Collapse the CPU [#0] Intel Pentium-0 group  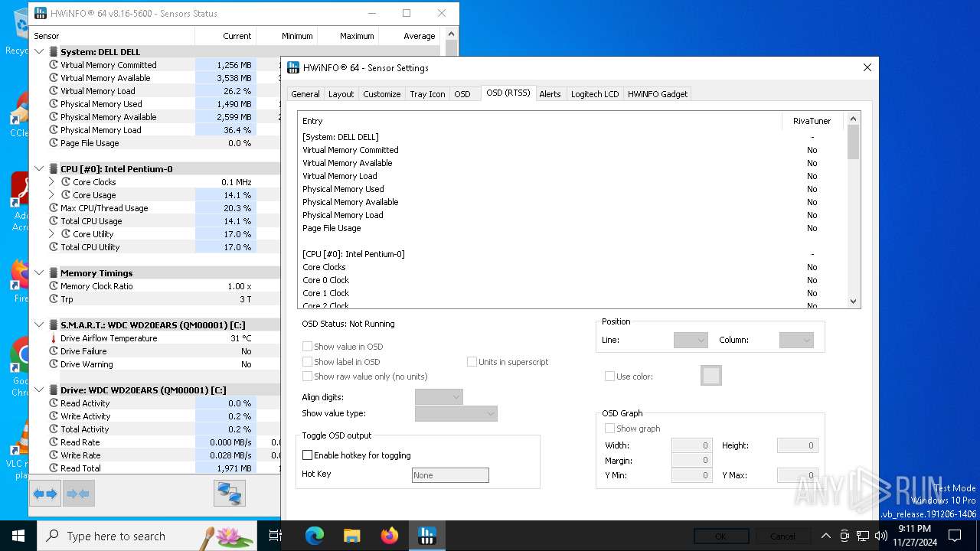click(x=40, y=169)
